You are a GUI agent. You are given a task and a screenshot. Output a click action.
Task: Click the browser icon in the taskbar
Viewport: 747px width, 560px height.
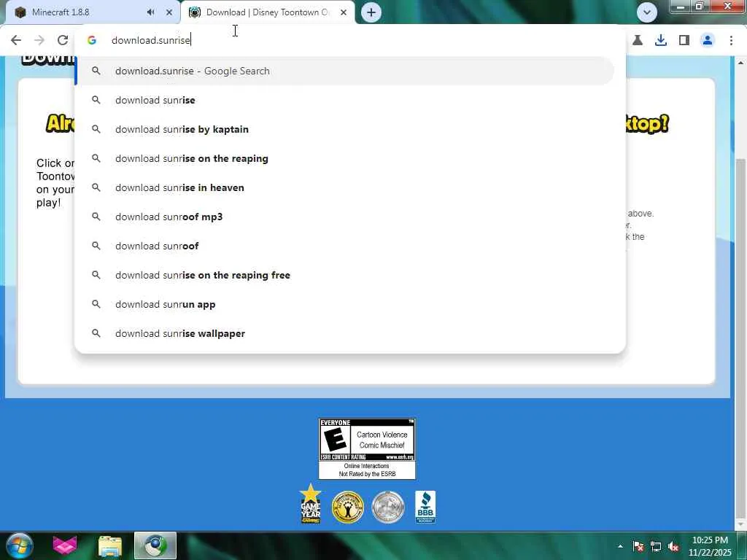[x=155, y=545]
